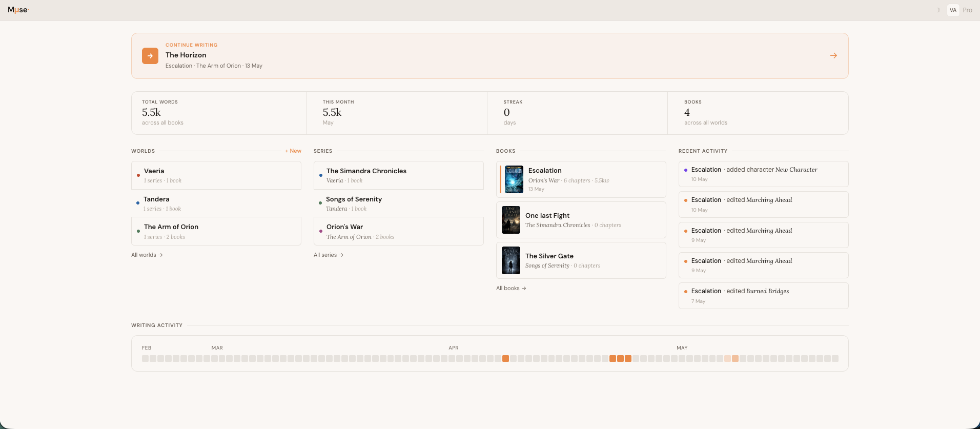Open the Escalation book title
980x429 pixels.
(x=545, y=170)
